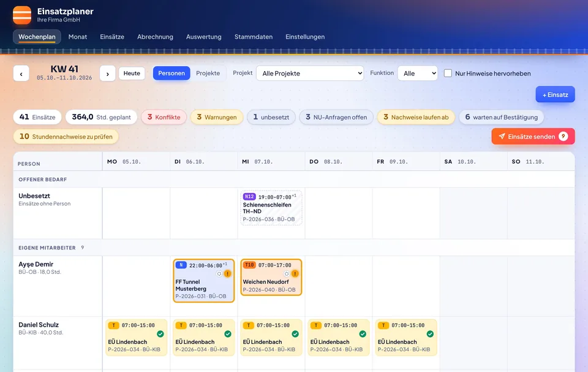Click orange warning icon on Weichen Neudorf
Image resolution: width=588 pixels, height=372 pixels.
click(295, 274)
